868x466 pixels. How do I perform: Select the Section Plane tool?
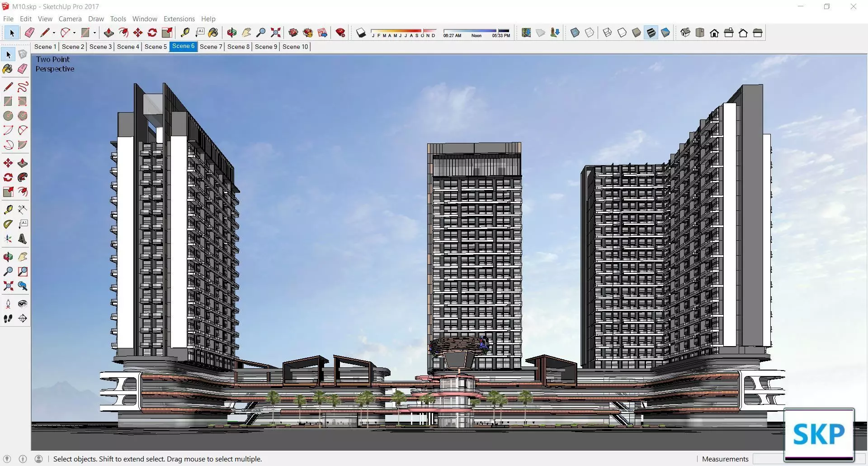(23, 319)
